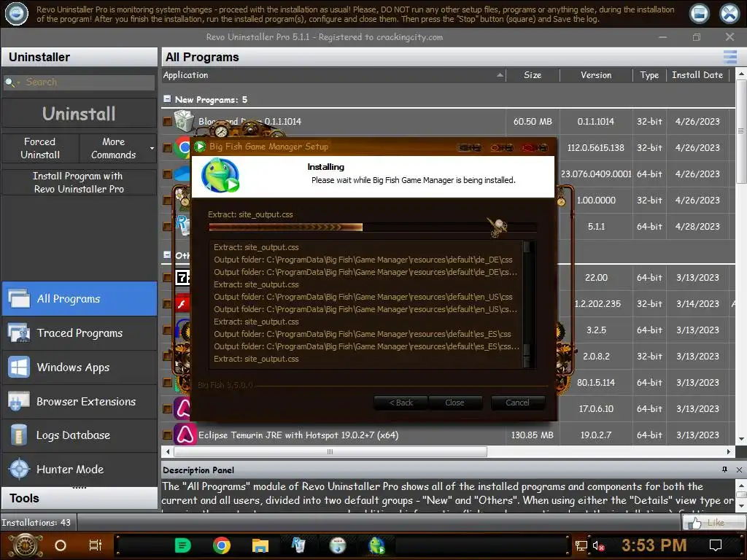Click the Application column sort arrow
This screenshot has height=560, width=747.
500,75
